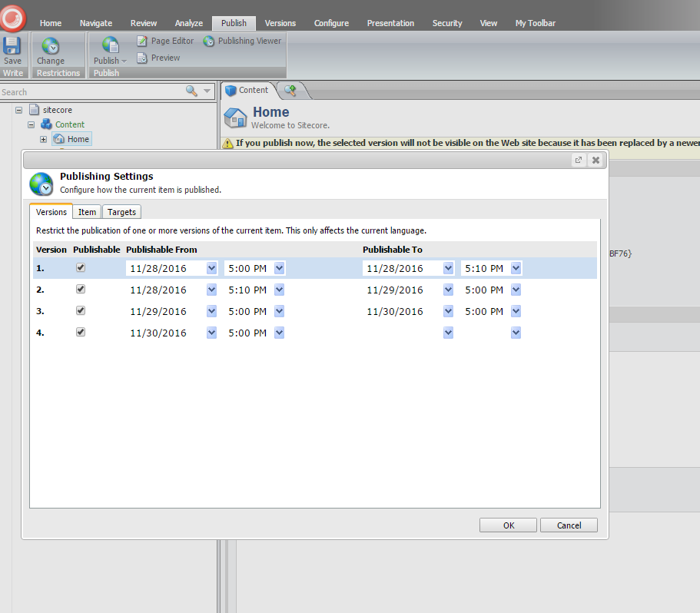Maximize the Publishing Settings dialog
Viewport: 700px width, 613px height.
(x=578, y=160)
